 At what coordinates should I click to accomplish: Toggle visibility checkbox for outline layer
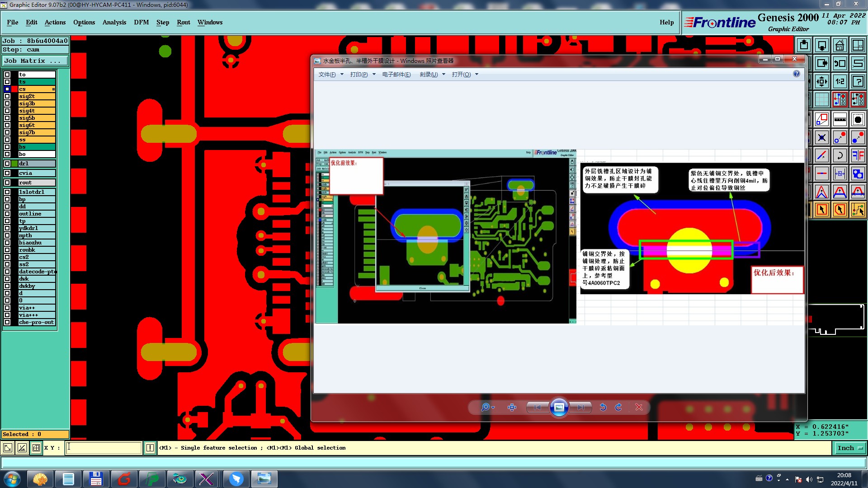pos(7,214)
